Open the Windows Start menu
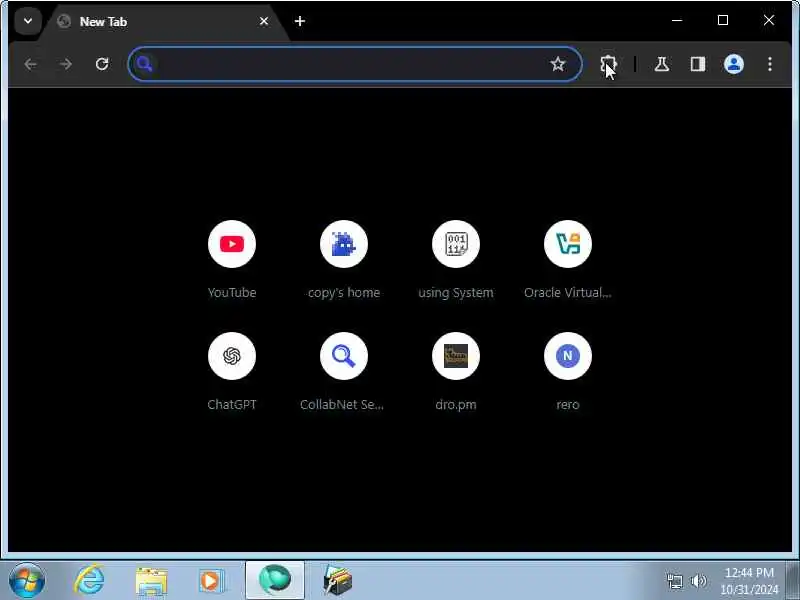This screenshot has width=800, height=600. pyautogui.click(x=27, y=581)
